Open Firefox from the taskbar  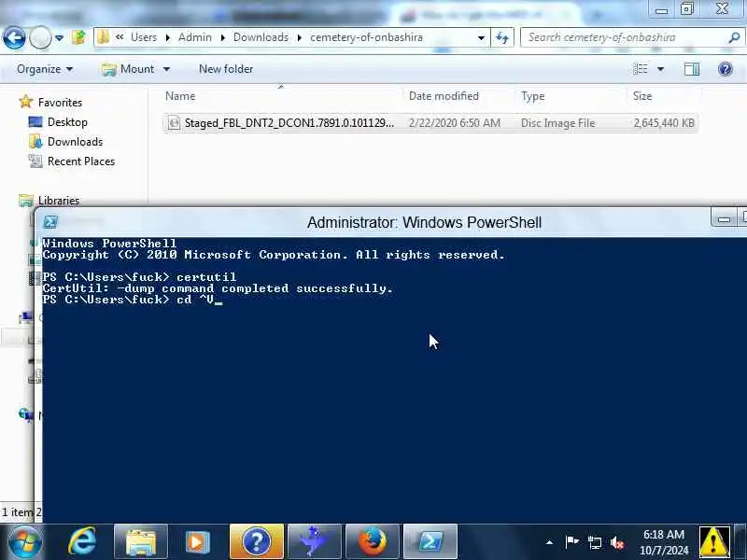372,542
